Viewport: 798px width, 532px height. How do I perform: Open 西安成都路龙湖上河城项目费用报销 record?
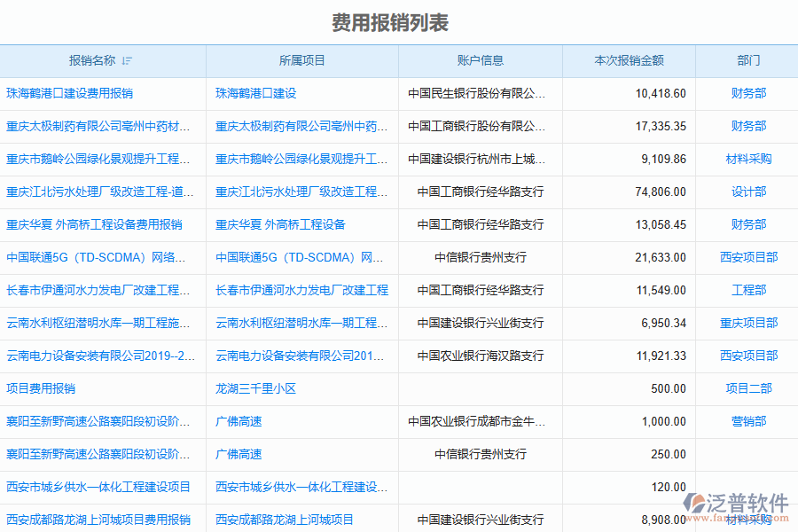point(98,520)
